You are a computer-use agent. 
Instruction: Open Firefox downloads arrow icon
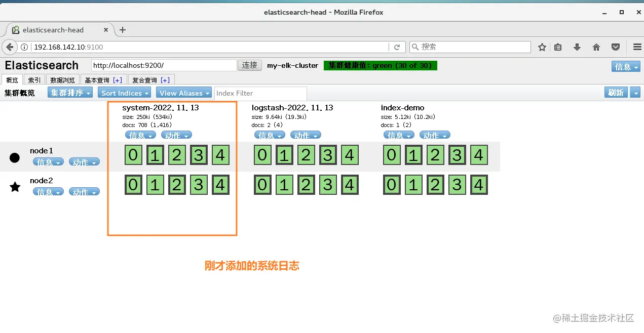[577, 47]
